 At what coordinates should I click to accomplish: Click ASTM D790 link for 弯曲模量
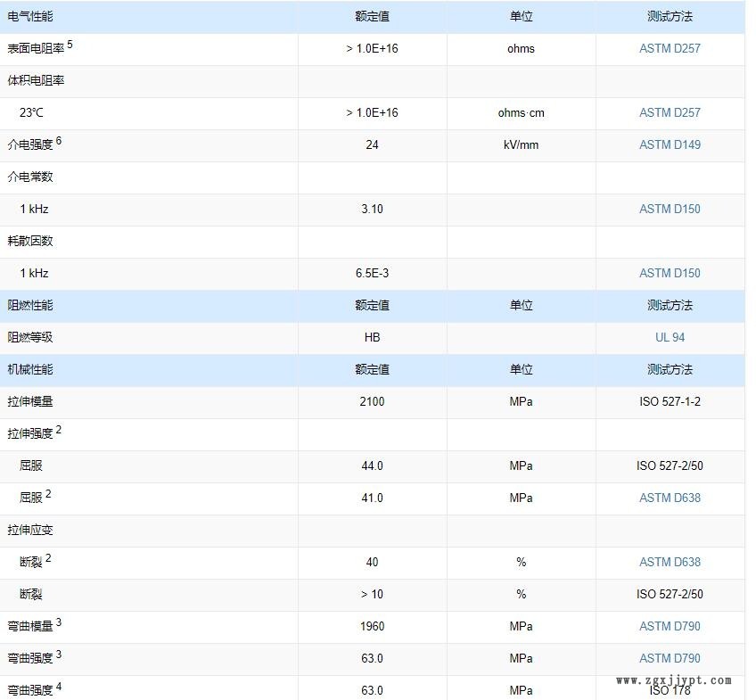[670, 626]
